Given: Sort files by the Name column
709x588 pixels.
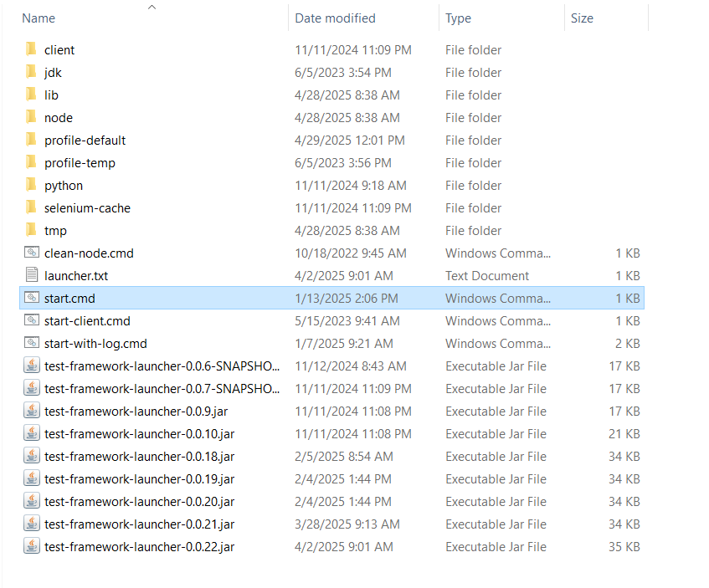Looking at the screenshot, I should [39, 18].
